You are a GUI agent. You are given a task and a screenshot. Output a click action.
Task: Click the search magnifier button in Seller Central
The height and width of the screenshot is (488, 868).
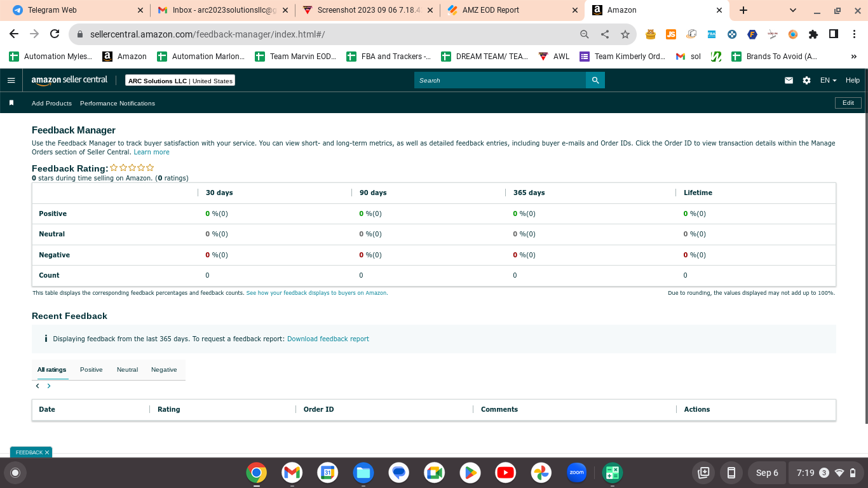(x=595, y=81)
